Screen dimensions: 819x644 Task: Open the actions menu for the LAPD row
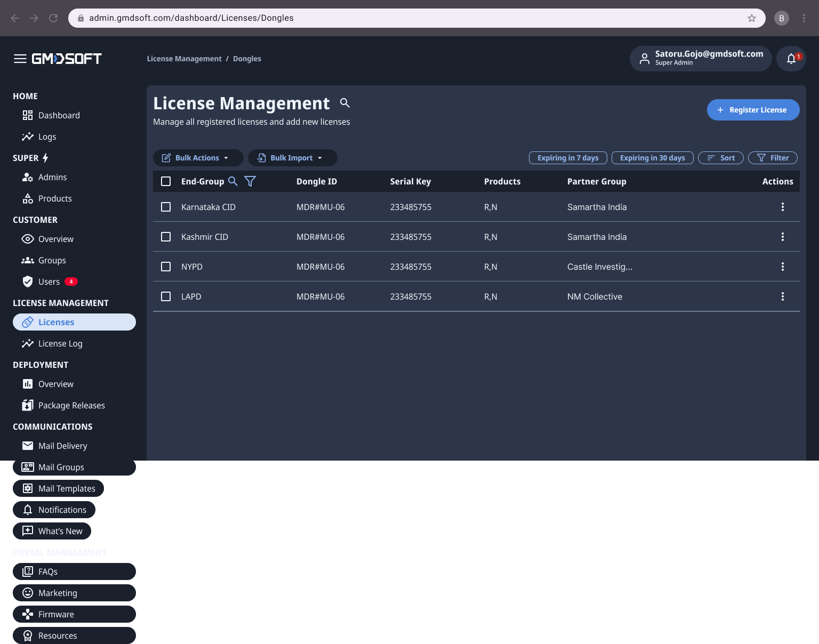(783, 296)
